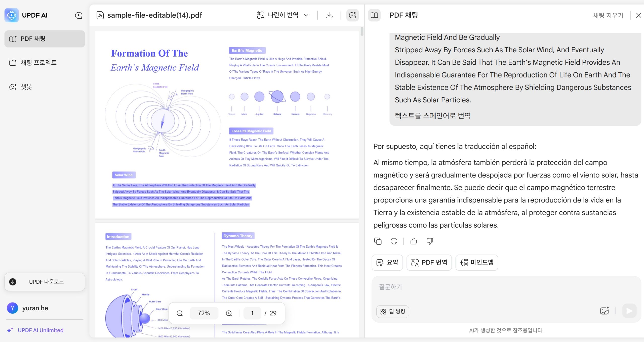The height and width of the screenshot is (342, 644).
Task: Click the Earth's Magnetic heading tag
Action: (x=247, y=51)
